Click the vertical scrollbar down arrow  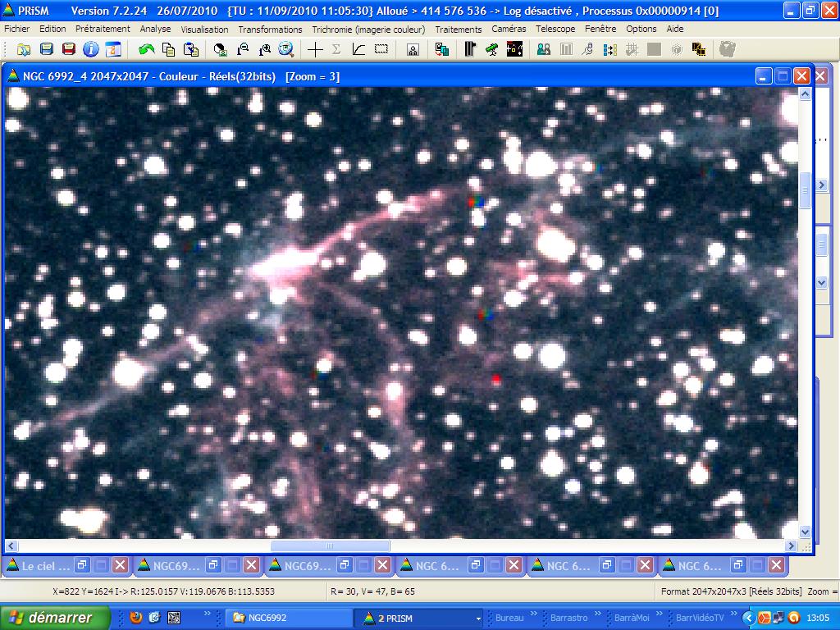click(x=805, y=532)
